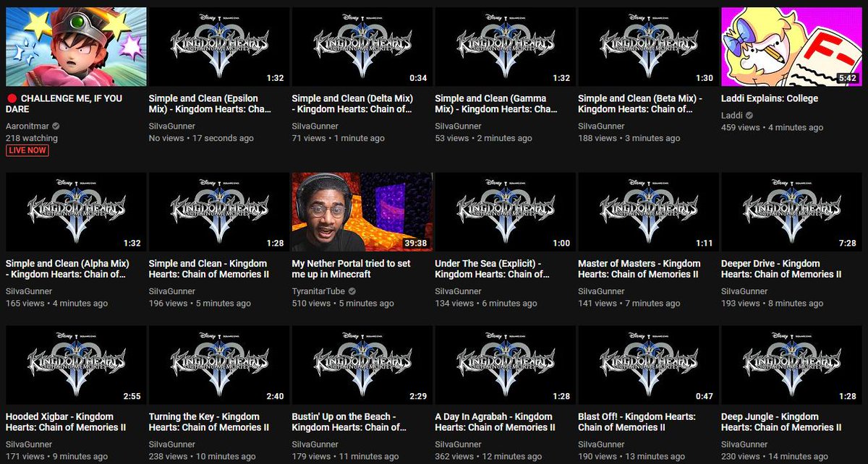Open Laddi Explains: College thumbnail
Screen dimensions: 868x464
point(791,47)
